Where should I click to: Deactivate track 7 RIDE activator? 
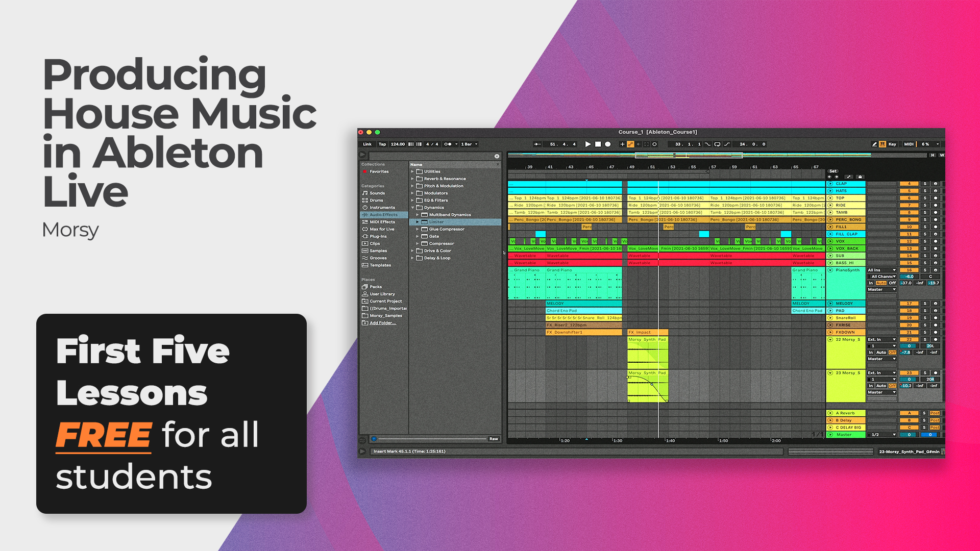tap(909, 205)
